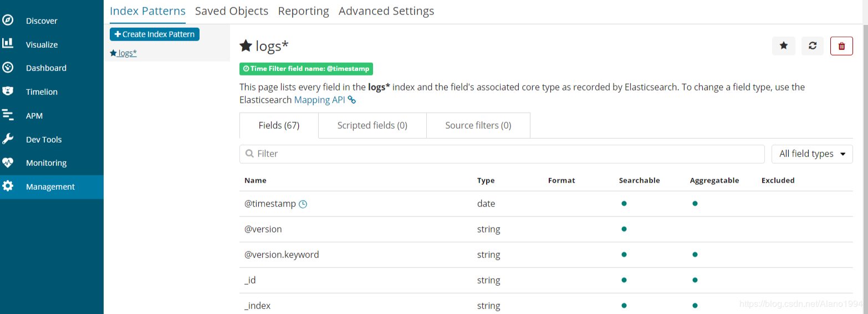Switch to the Scripted fields (0) tab

tap(372, 125)
